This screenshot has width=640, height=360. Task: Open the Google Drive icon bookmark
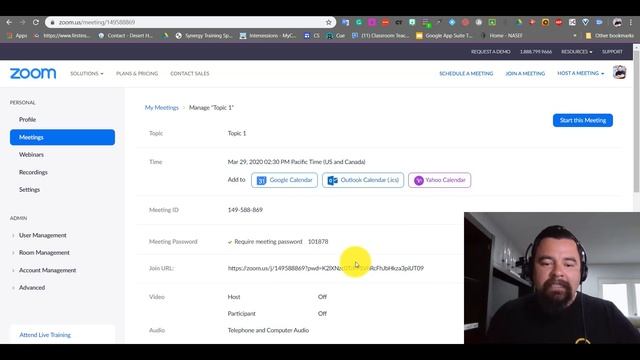165,36
